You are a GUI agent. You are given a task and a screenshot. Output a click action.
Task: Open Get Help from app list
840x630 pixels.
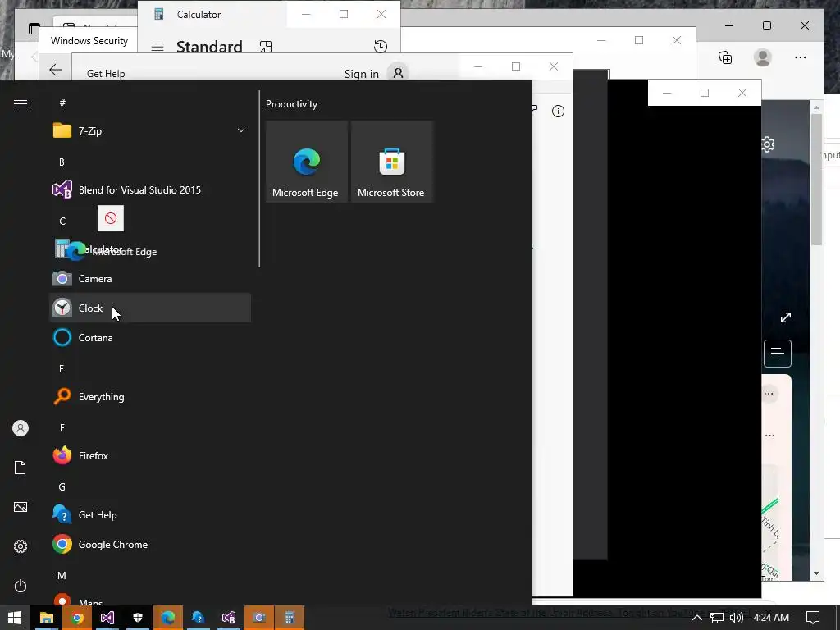coord(150,515)
